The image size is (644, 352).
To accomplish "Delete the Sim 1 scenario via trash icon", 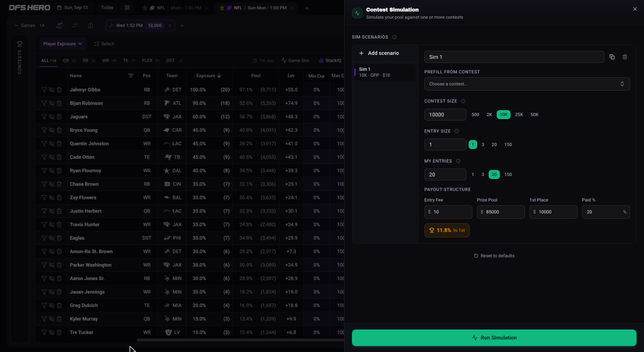I will [625, 57].
